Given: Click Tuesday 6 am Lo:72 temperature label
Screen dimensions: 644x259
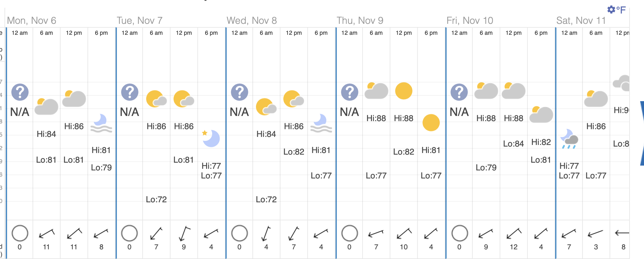Looking at the screenshot, I should 156,199.
